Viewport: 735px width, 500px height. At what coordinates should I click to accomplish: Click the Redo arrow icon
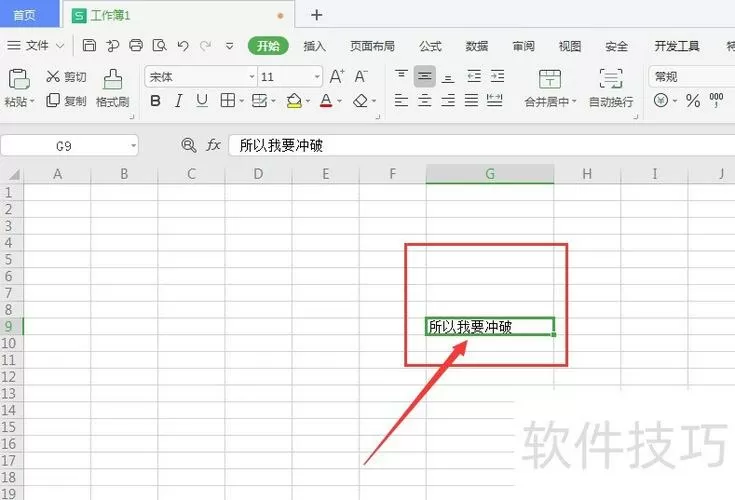[x=205, y=45]
